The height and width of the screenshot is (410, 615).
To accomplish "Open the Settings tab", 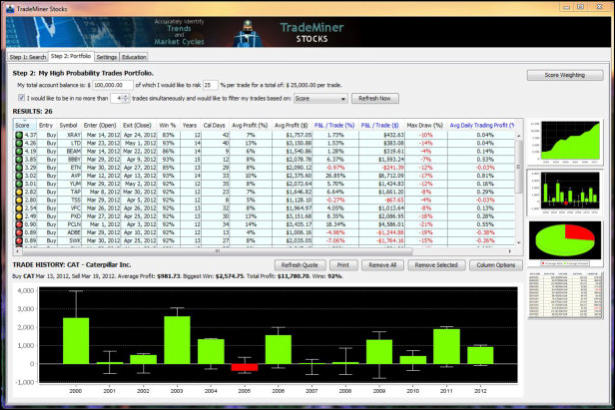I will [x=106, y=57].
